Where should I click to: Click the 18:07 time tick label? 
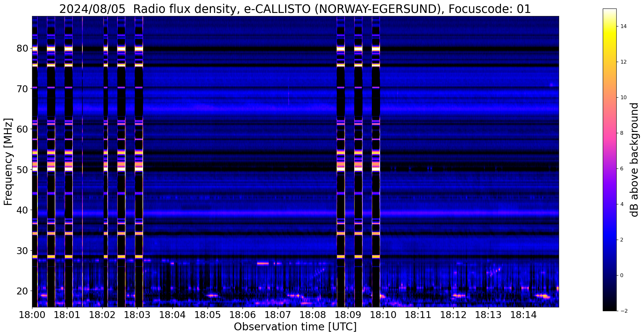point(278,315)
